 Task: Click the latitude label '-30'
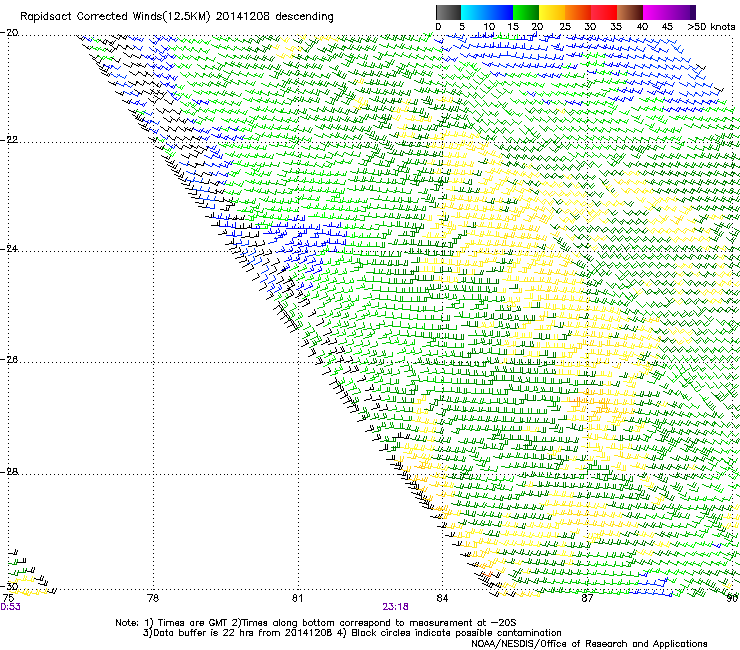(9, 586)
